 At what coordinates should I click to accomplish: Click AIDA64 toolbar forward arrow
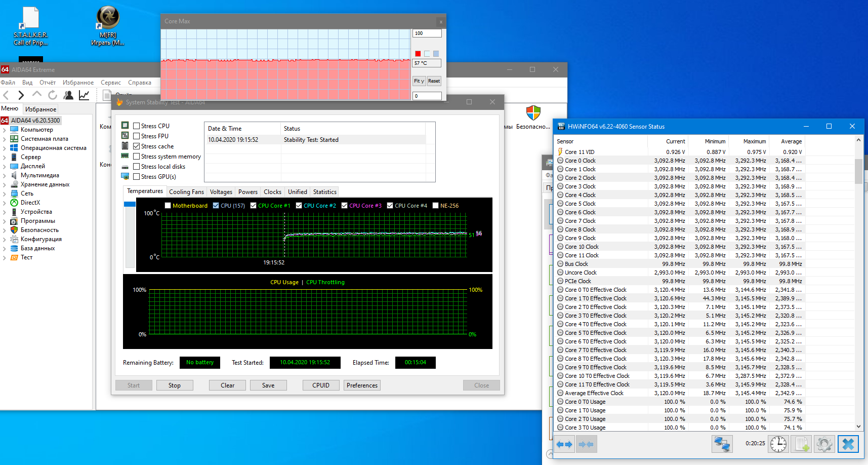[21, 95]
